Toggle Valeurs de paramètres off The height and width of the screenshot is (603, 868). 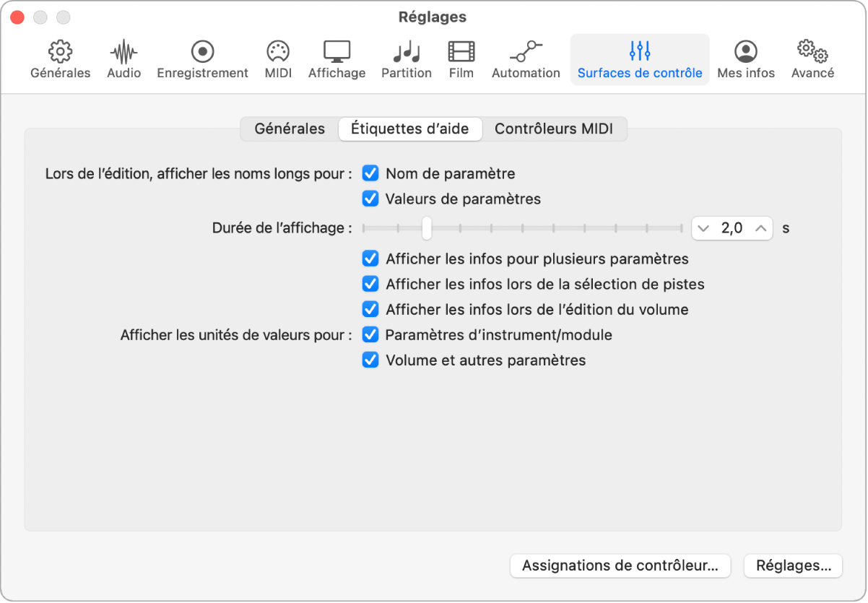pos(370,199)
